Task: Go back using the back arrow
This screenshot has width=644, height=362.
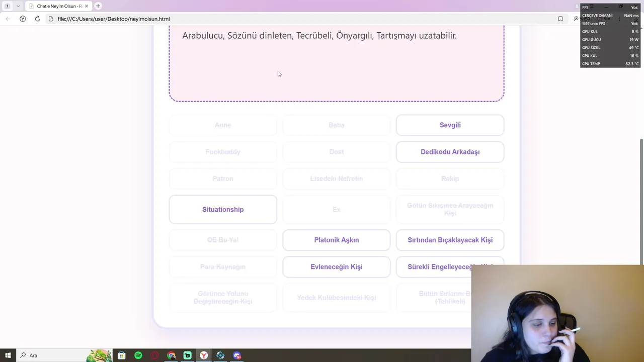Action: click(x=8, y=19)
